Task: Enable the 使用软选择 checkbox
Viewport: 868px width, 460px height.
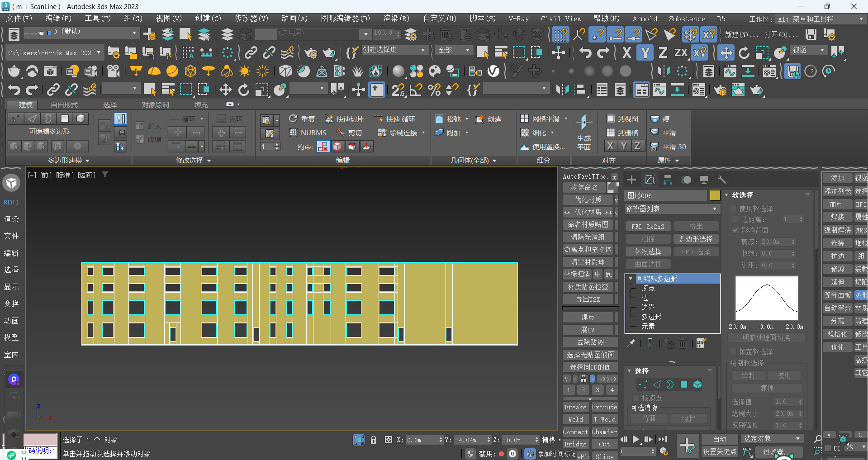Action: 734,209
